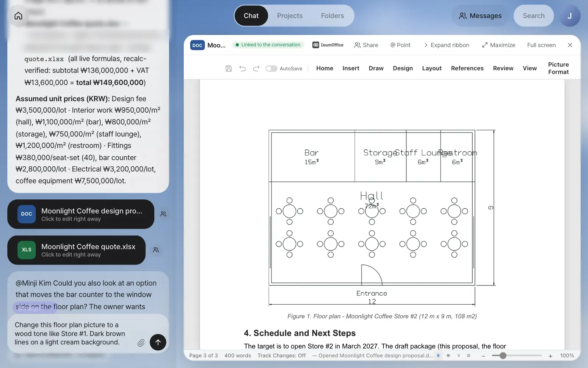The width and height of the screenshot is (588, 368).
Task: Attach a file with the paperclip icon
Action: tap(141, 343)
